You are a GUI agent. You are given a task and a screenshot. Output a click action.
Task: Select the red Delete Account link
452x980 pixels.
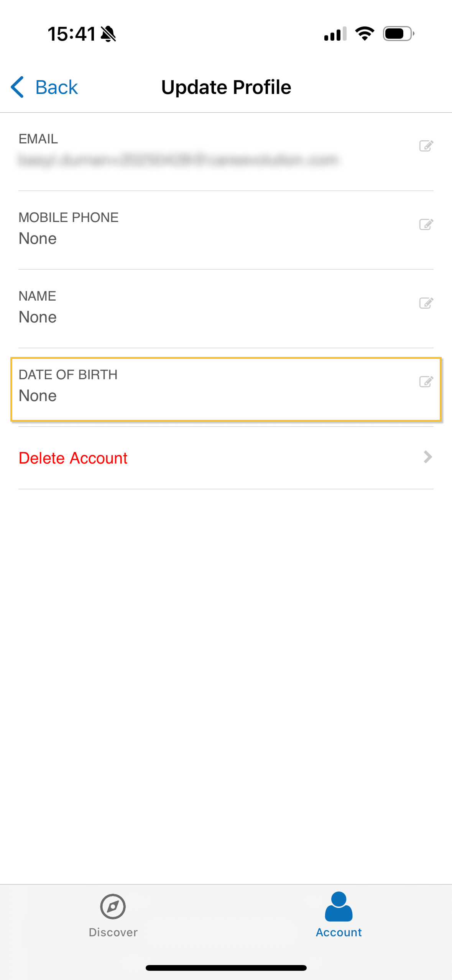[x=73, y=458]
